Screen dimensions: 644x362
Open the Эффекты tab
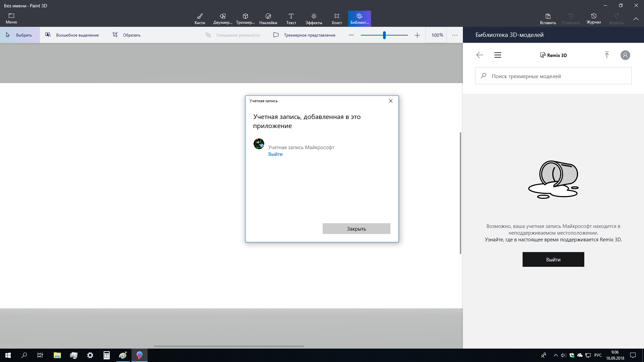pos(314,19)
